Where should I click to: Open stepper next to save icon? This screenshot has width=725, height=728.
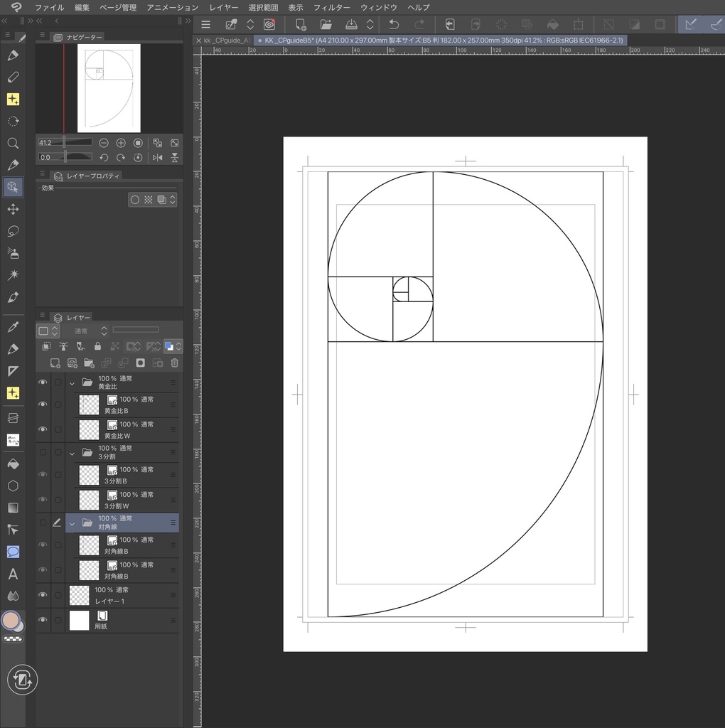(370, 24)
